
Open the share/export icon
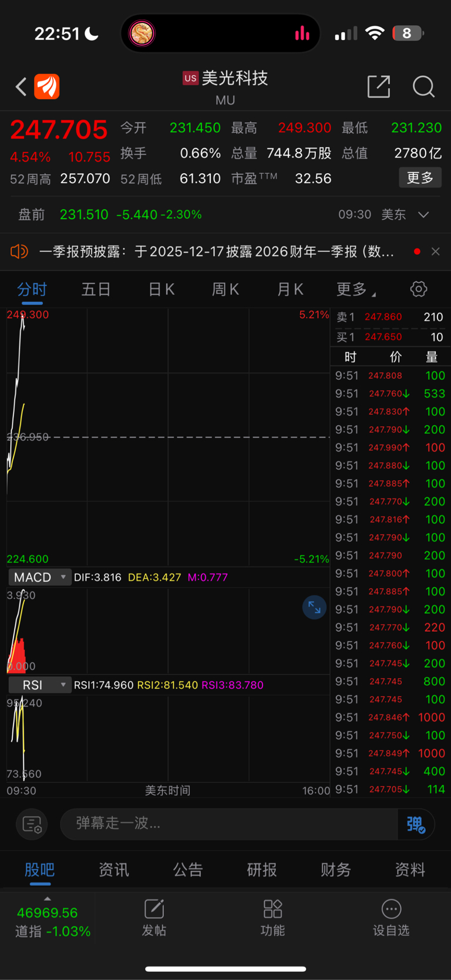379,86
